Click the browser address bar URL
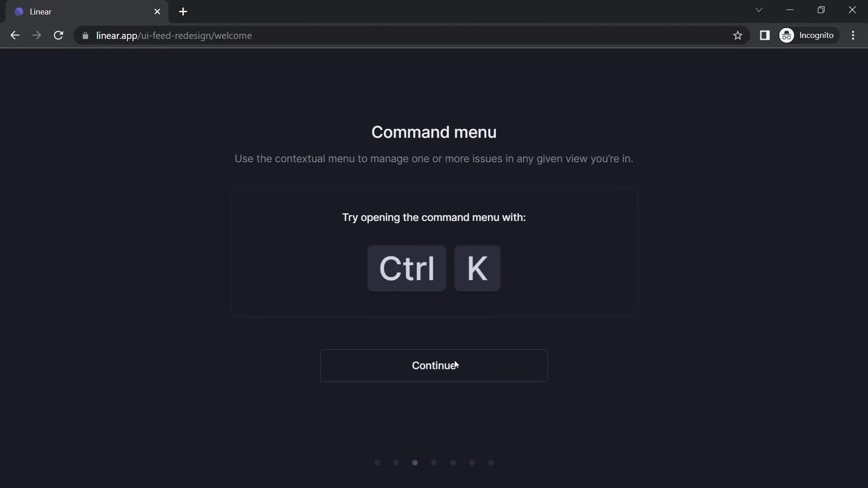 click(174, 35)
